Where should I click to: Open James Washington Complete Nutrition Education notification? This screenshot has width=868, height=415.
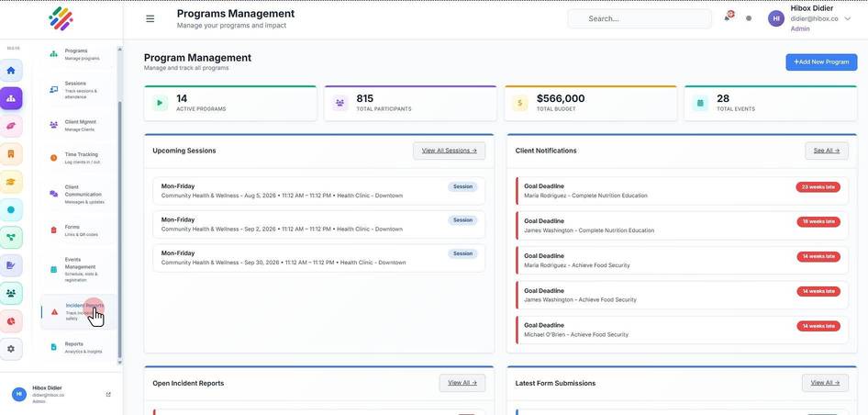(x=682, y=226)
